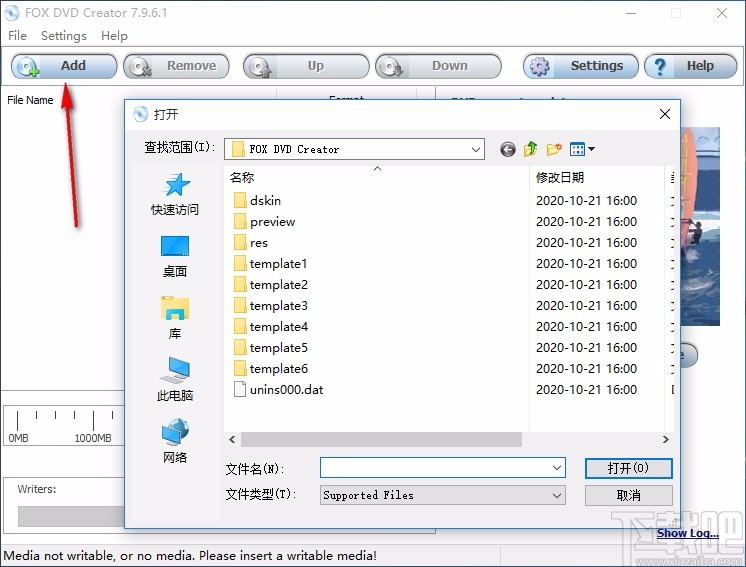Open the Settings toolbar button
Viewport: 746px width, 567px height.
[580, 66]
